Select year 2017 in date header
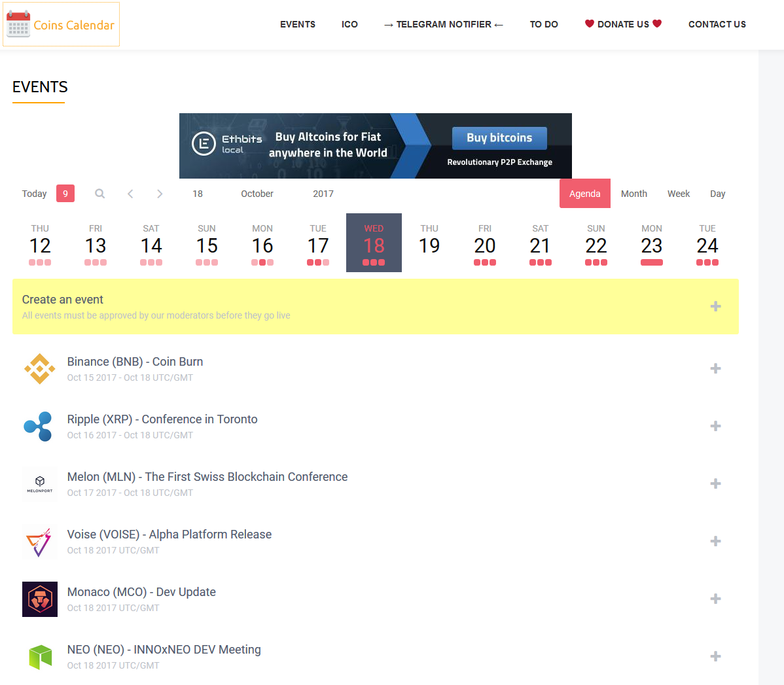Screen dimensions: 784x685 [323, 194]
